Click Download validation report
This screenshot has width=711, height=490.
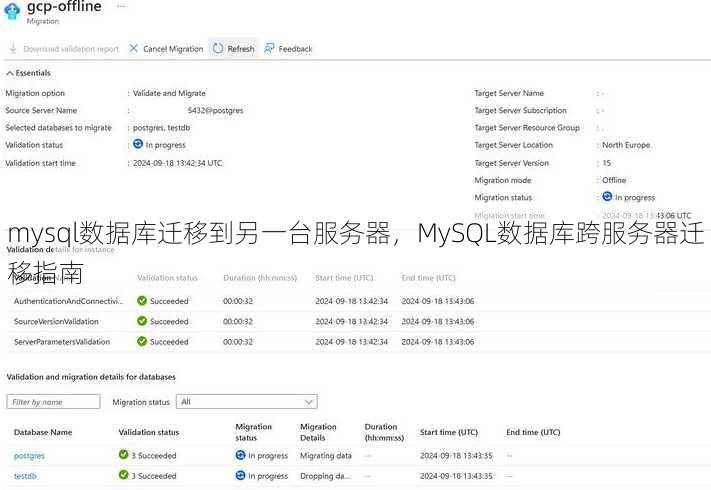coord(71,49)
